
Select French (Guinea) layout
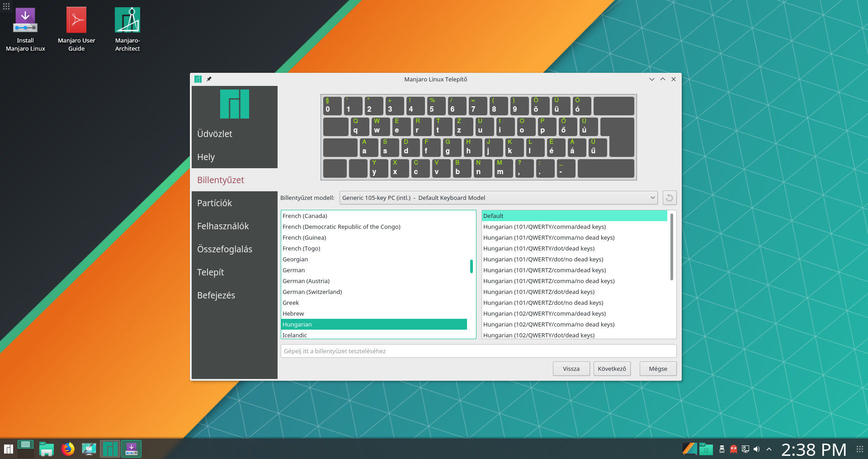point(374,237)
